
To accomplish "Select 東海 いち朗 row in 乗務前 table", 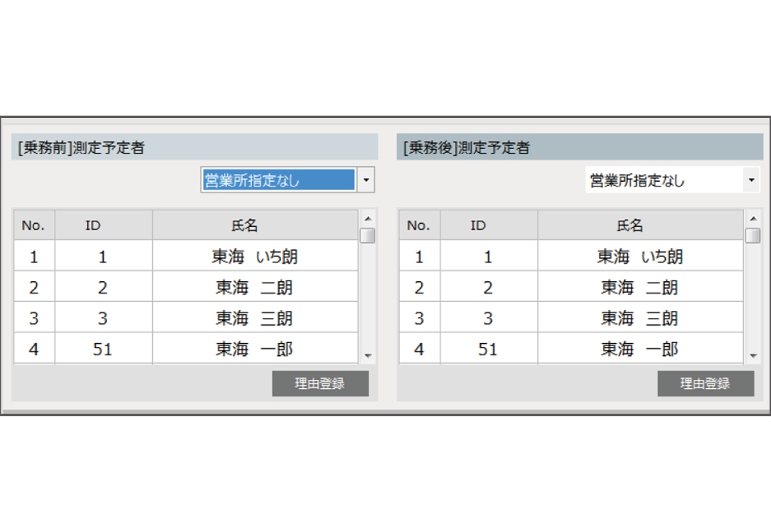I will [186, 255].
